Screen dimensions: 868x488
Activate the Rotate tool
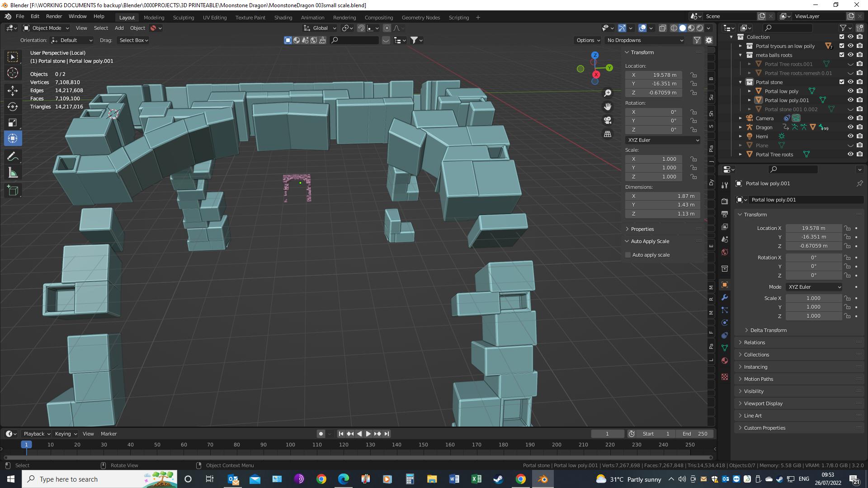[13, 106]
